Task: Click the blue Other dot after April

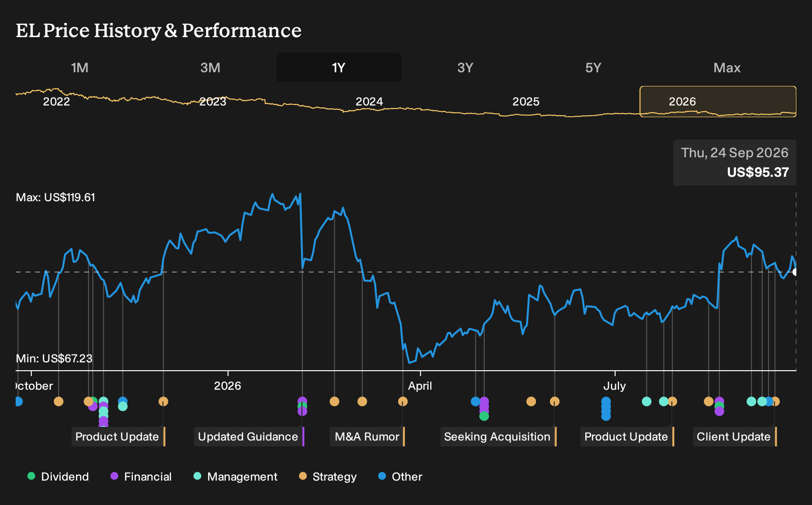Action: tap(476, 401)
